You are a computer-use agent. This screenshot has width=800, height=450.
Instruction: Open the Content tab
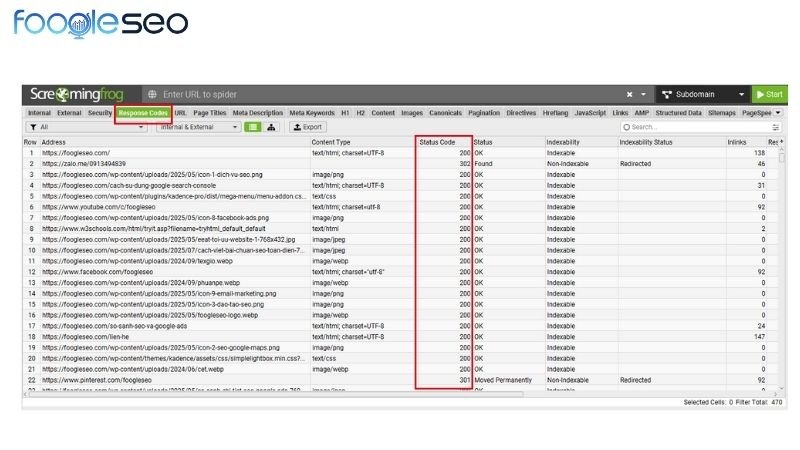click(383, 113)
